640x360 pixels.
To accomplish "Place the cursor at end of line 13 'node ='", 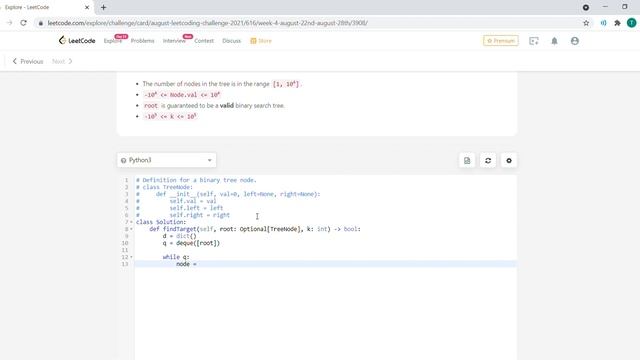I will point(198,264).
